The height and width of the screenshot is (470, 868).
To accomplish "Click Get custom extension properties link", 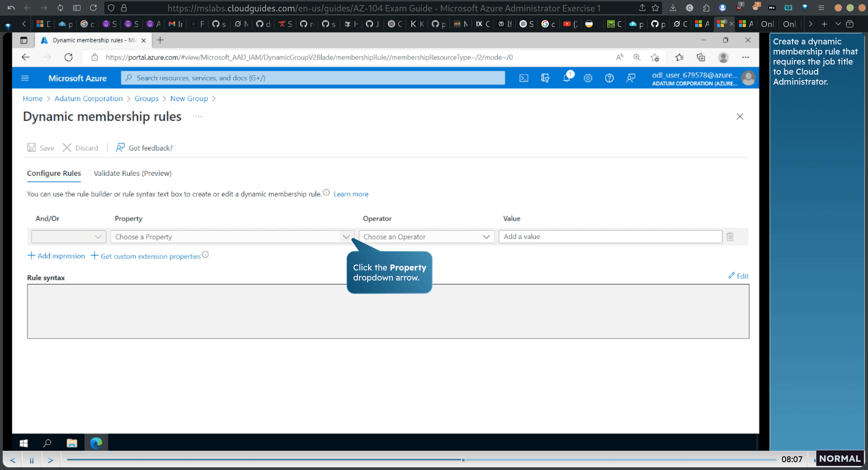I will 146,256.
